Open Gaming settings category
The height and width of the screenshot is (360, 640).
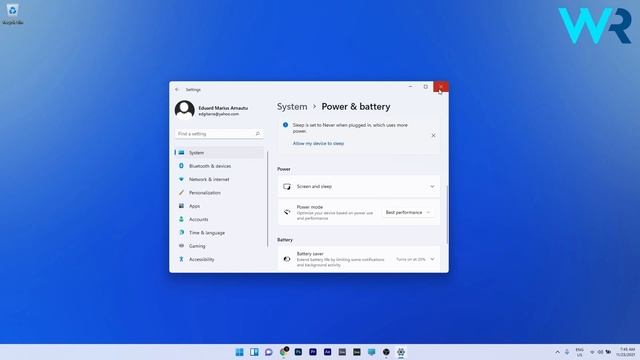[219, 246]
